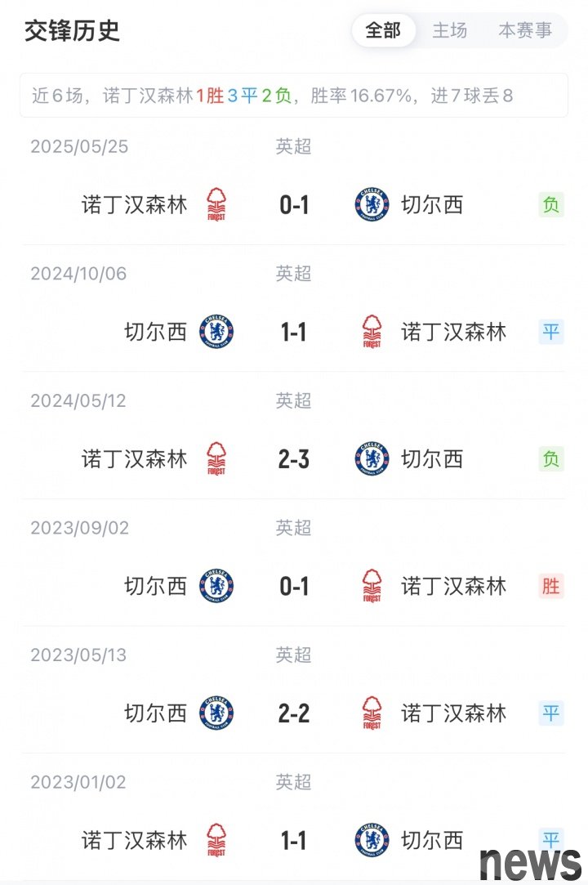Click the 平 result badge on 2024/10/06
Image resolution: width=588 pixels, height=885 pixels.
point(551,332)
